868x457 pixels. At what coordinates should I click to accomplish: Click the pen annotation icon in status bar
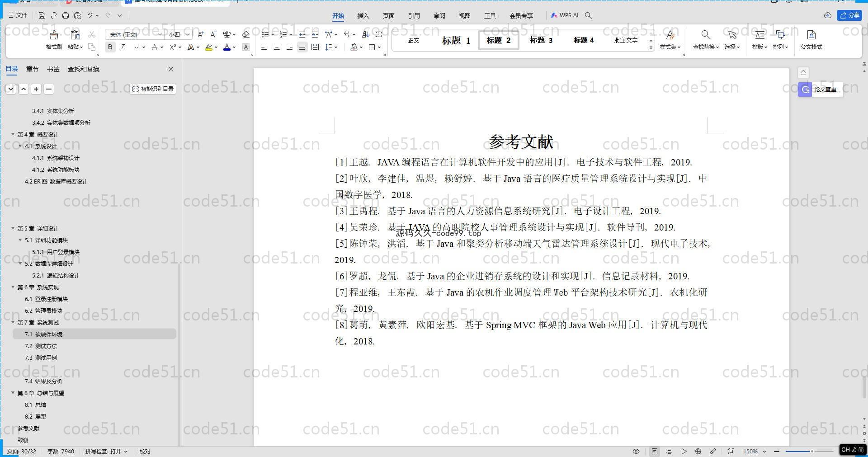713,451
